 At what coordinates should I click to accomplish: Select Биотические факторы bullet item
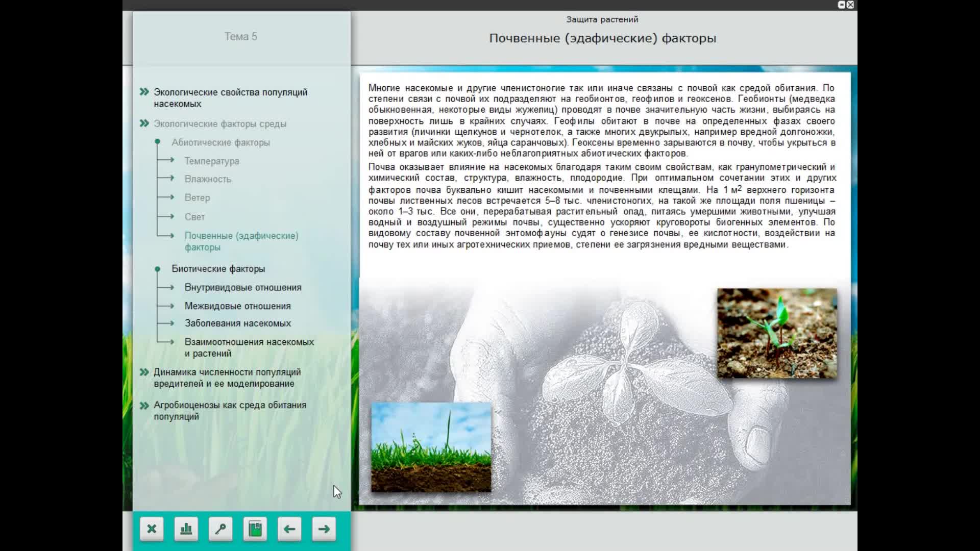pos(218,269)
